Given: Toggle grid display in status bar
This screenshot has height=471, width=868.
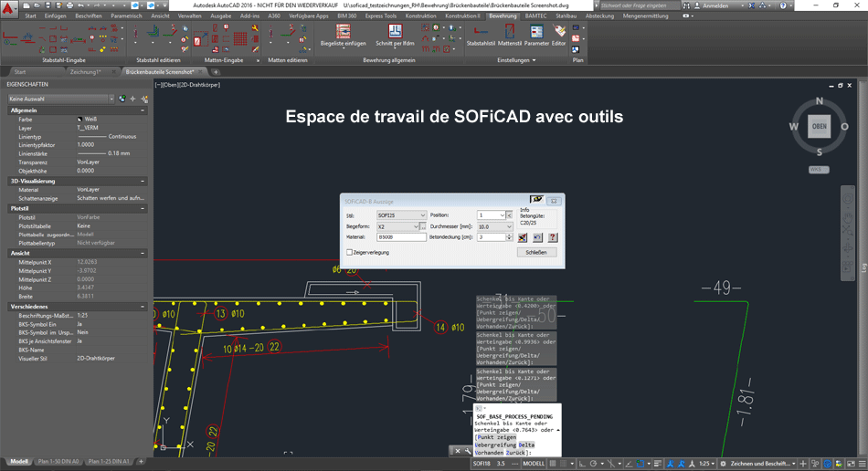Looking at the screenshot, I should 552,464.
